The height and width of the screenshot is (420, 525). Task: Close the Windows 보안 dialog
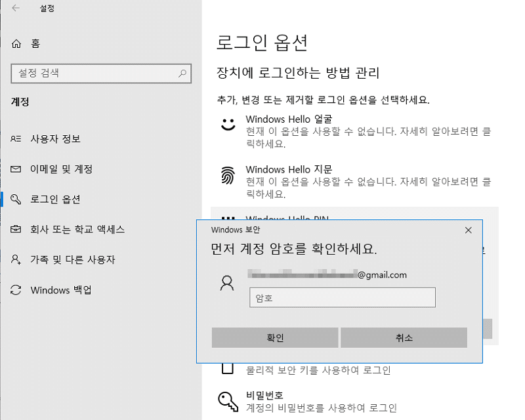tap(469, 230)
